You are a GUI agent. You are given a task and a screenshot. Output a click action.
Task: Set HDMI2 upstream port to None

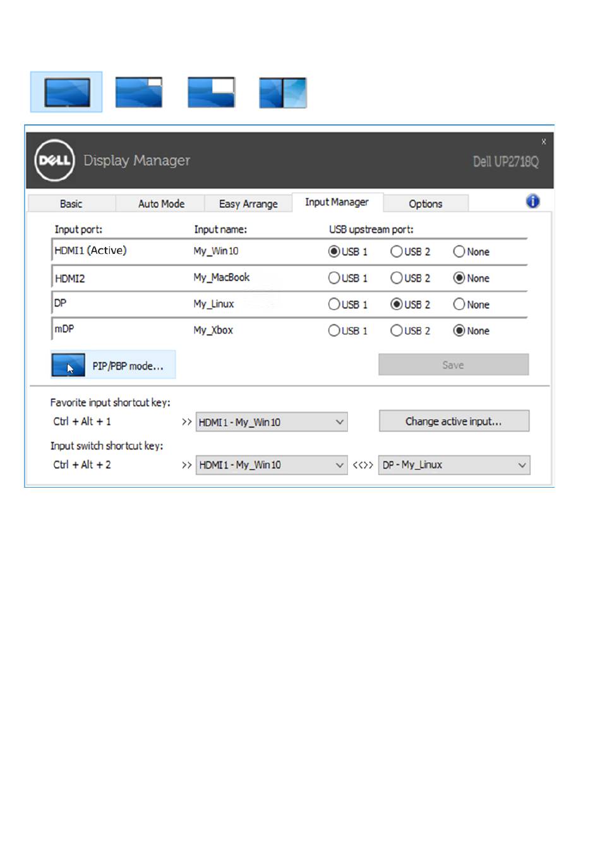[459, 278]
